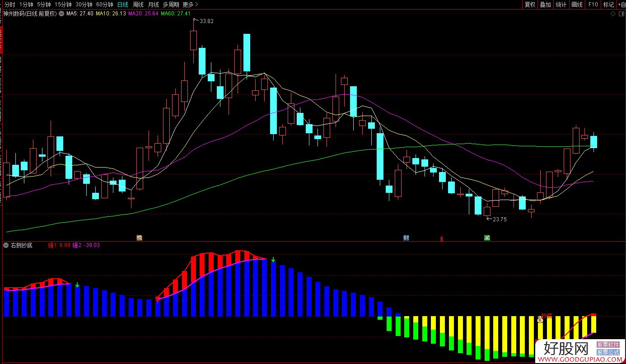This screenshot has height=364, width=626.
Task: Select the 15分钟 period tab
Action: point(63,5)
